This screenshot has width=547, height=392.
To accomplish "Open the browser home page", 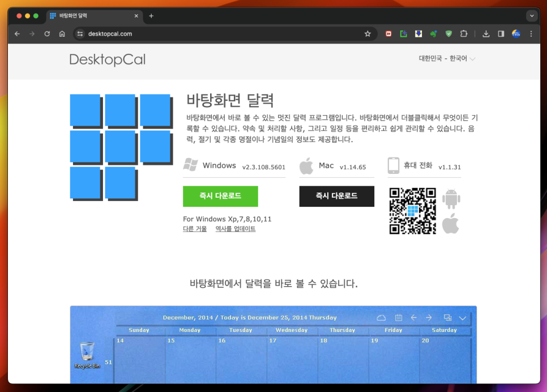I will (62, 34).
